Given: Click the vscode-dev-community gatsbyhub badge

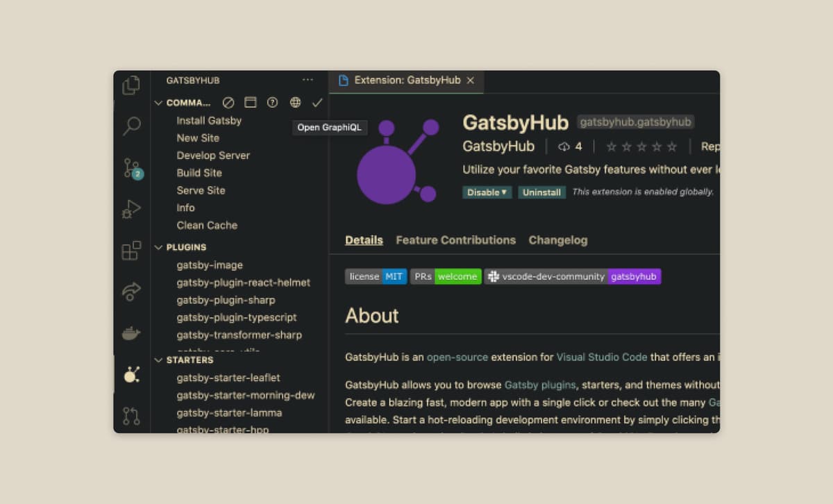Looking at the screenshot, I should (x=573, y=276).
